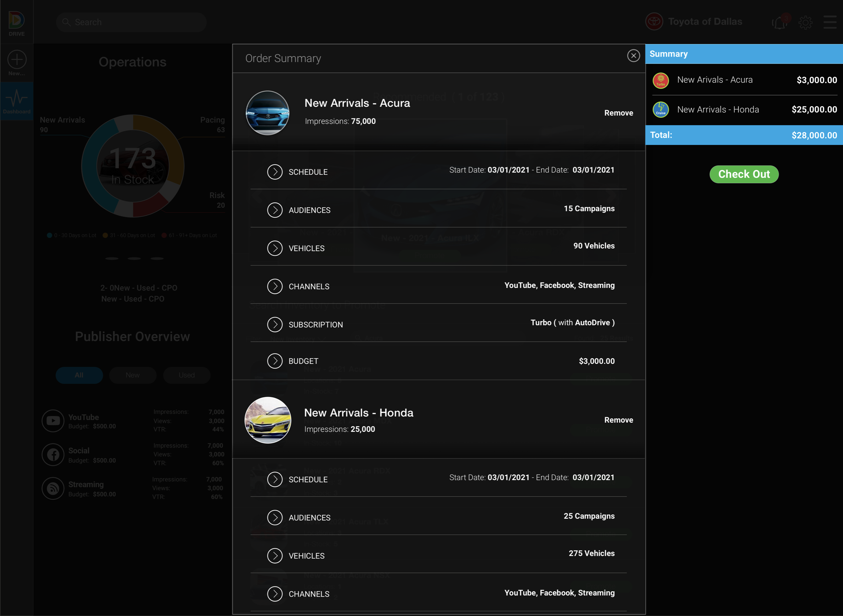
Task: Click the Honda car thumbnail
Action: click(x=268, y=420)
